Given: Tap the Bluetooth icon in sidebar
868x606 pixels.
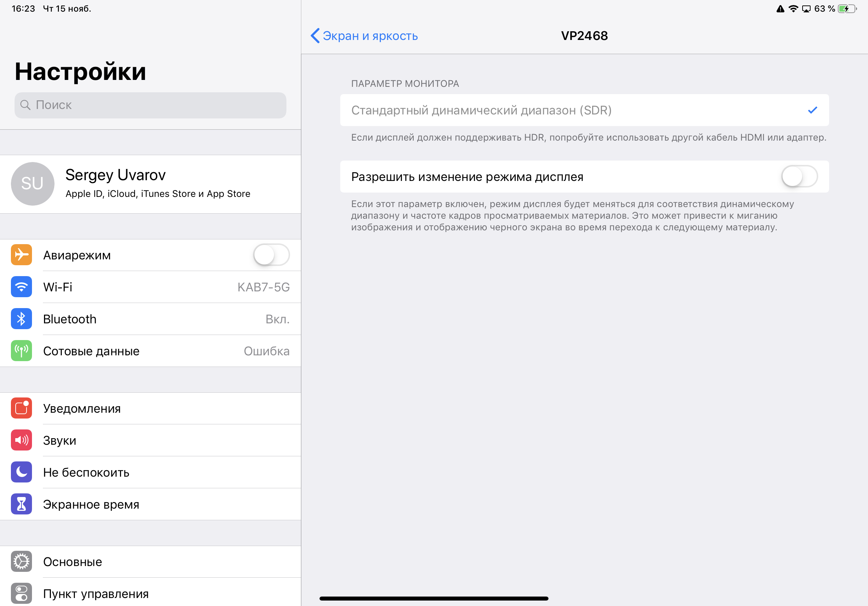Looking at the screenshot, I should tap(21, 319).
